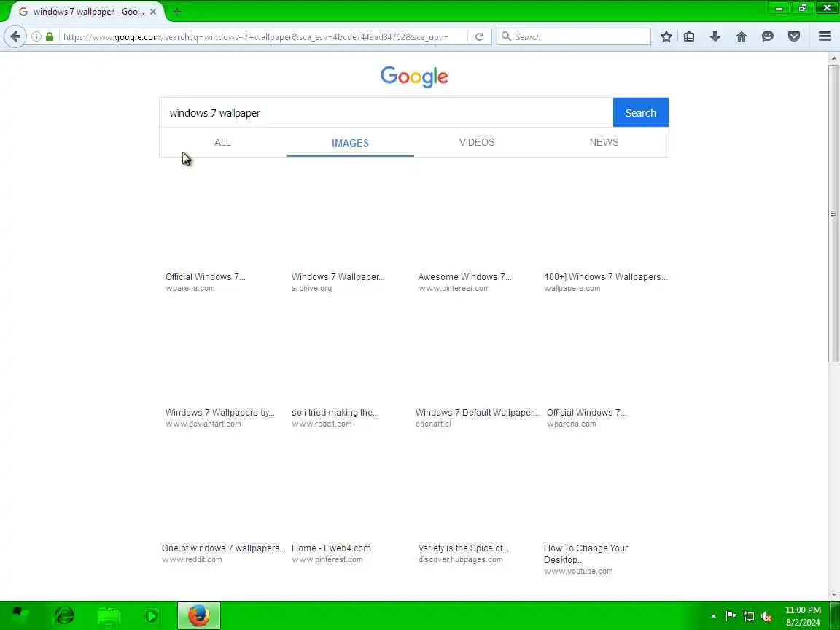Select the windows 7 wallpaper browser tab
Screen dimensions: 840x630
tap(87, 11)
